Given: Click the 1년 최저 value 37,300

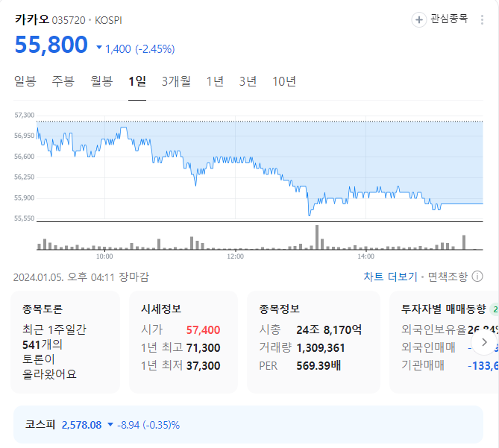Looking at the screenshot, I should coord(203,366).
